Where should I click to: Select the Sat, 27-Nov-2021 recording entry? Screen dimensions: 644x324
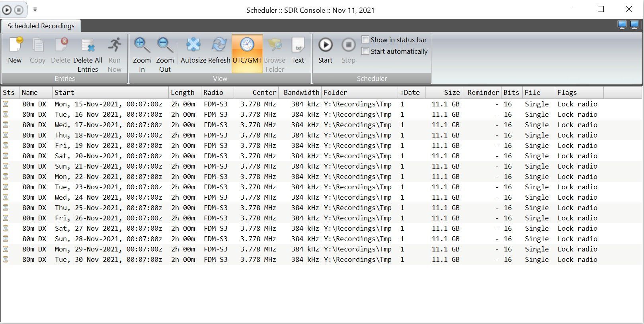(x=321, y=228)
